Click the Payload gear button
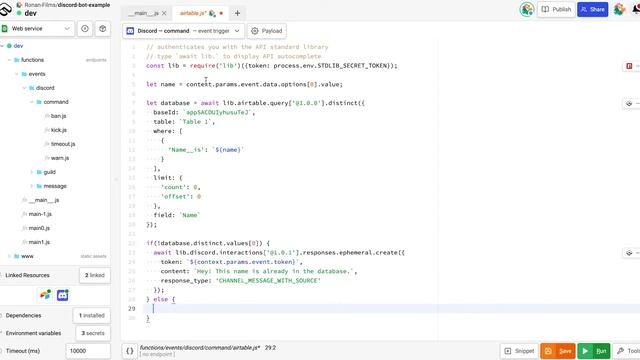This screenshot has width=640, height=360. pyautogui.click(x=267, y=31)
